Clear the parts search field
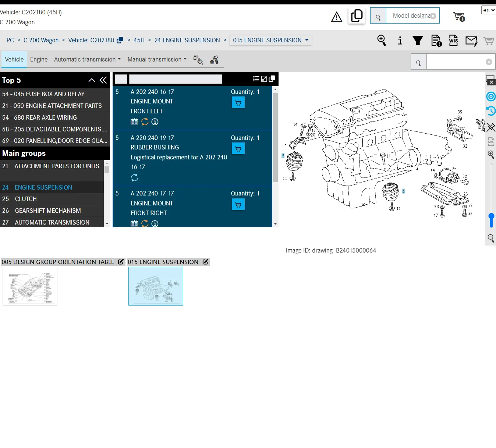496x448 pixels. click(489, 62)
